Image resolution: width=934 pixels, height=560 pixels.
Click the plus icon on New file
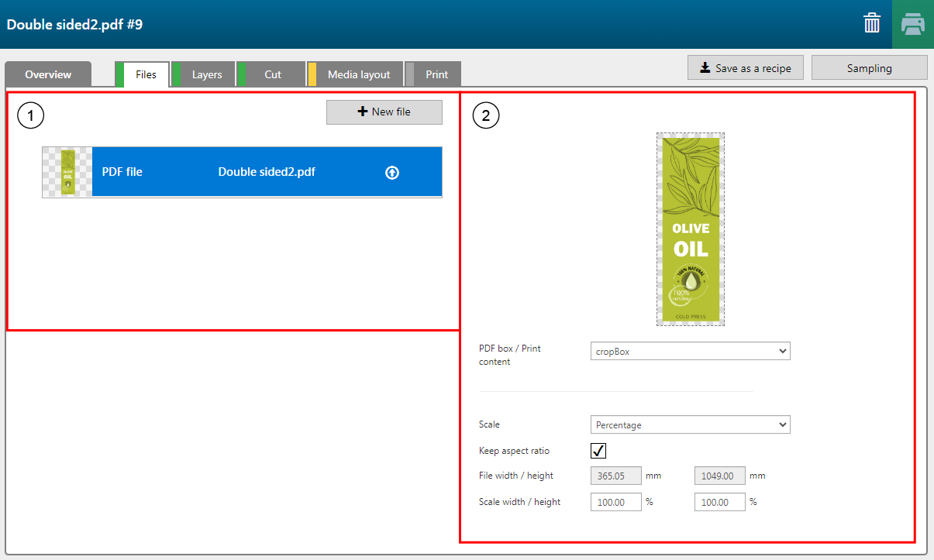point(362,112)
